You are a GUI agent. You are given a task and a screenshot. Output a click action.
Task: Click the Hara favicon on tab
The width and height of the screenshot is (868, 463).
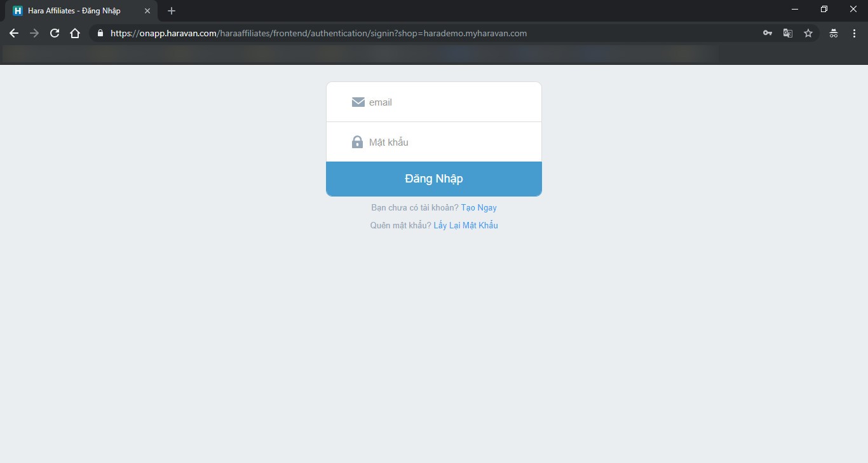[18, 11]
